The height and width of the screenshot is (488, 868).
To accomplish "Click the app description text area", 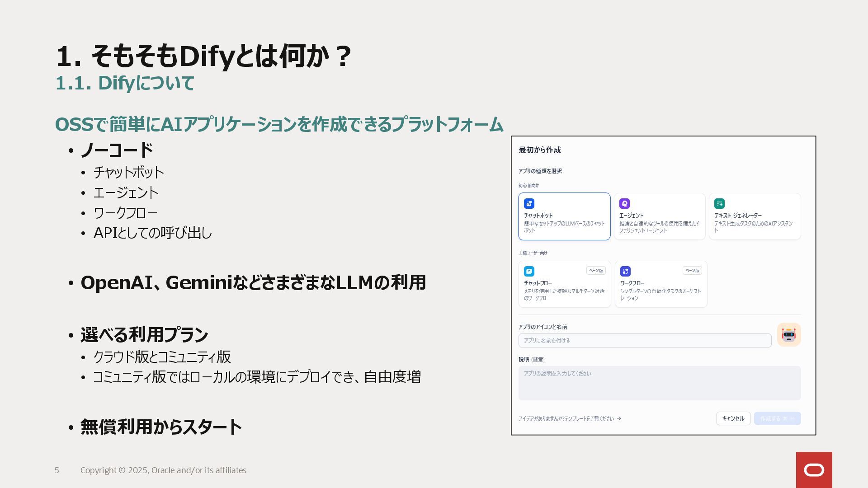I will tap(659, 383).
